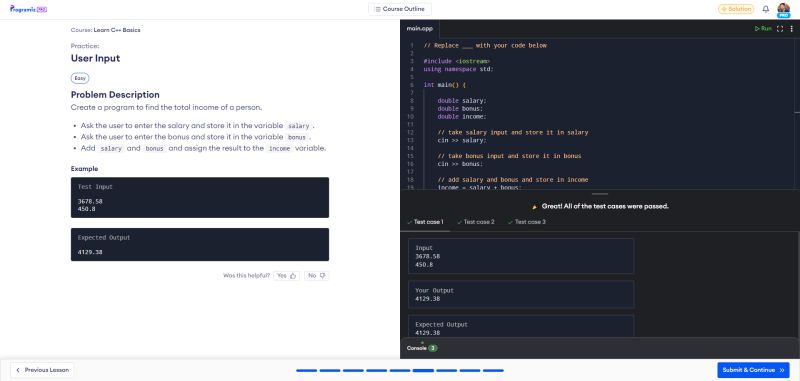Click the 'Great! All of the test cases were passed.' message
This screenshot has width=800, height=381.
point(605,207)
